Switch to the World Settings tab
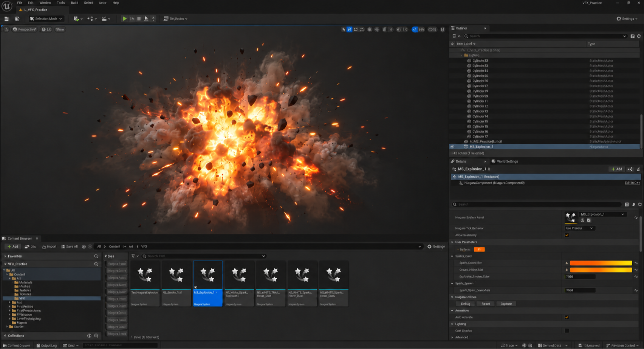Image resolution: width=644 pixels, height=349 pixels. point(505,161)
